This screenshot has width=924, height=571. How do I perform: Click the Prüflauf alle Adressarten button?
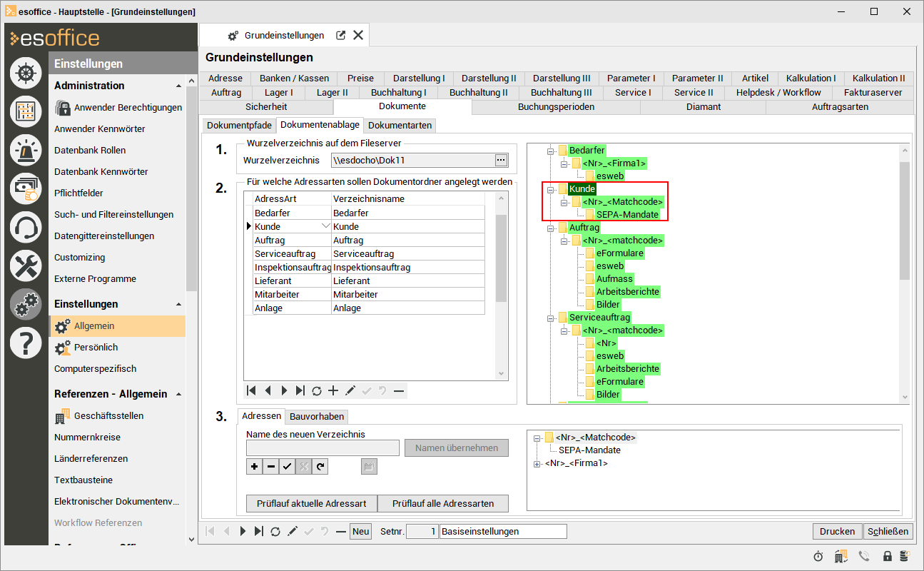click(443, 503)
